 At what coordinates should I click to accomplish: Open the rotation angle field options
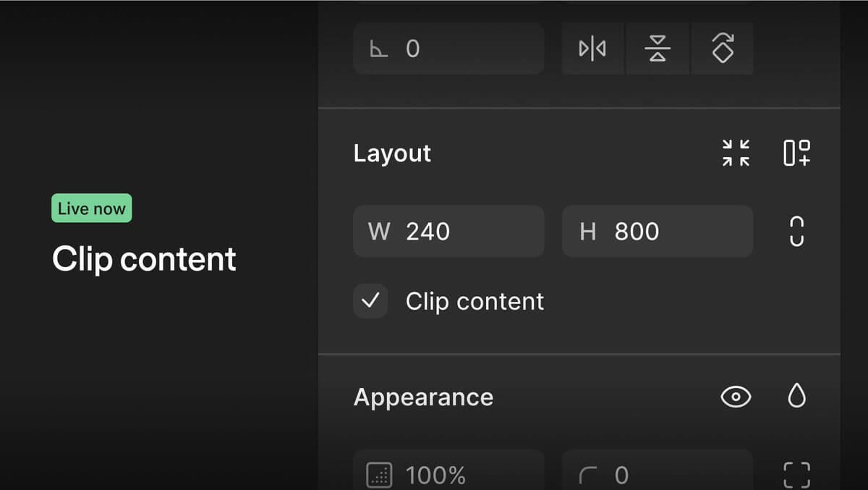[x=448, y=48]
